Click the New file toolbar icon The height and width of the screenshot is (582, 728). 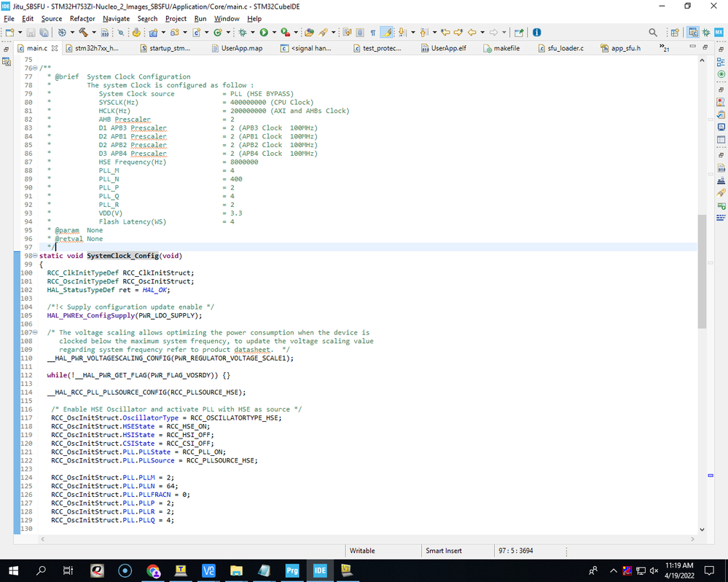coord(9,33)
